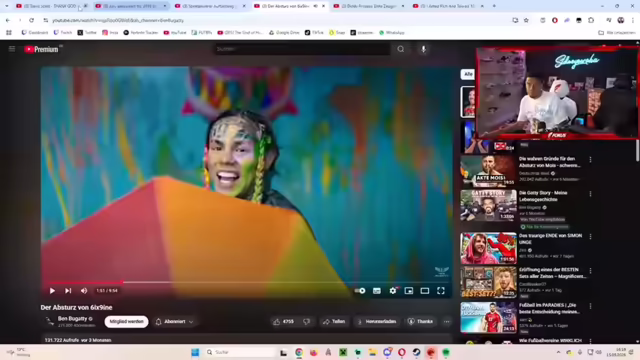Open Ben Bugatty channel avatar
The image size is (640, 360).
(x=49, y=321)
